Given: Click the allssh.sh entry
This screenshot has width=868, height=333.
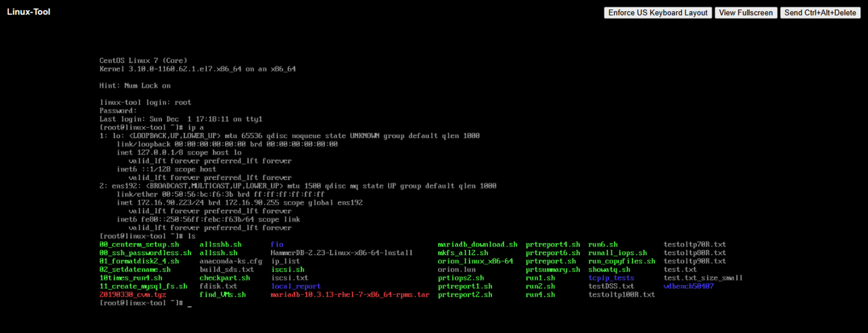Looking at the screenshot, I should pos(219,253).
